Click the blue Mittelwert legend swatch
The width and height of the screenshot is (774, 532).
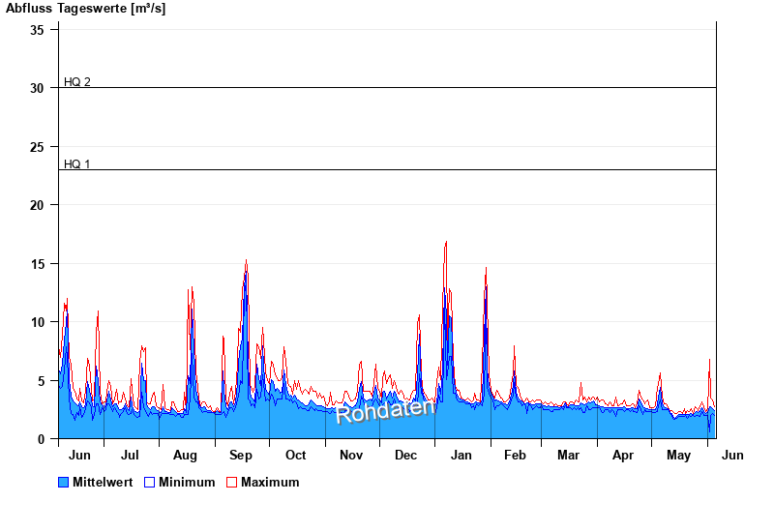tap(64, 483)
